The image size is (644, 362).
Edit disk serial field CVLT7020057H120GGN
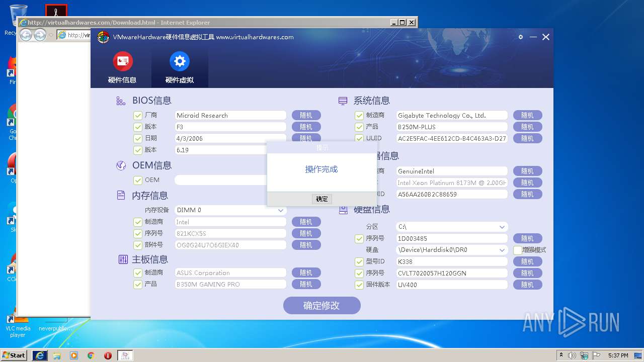(452, 273)
